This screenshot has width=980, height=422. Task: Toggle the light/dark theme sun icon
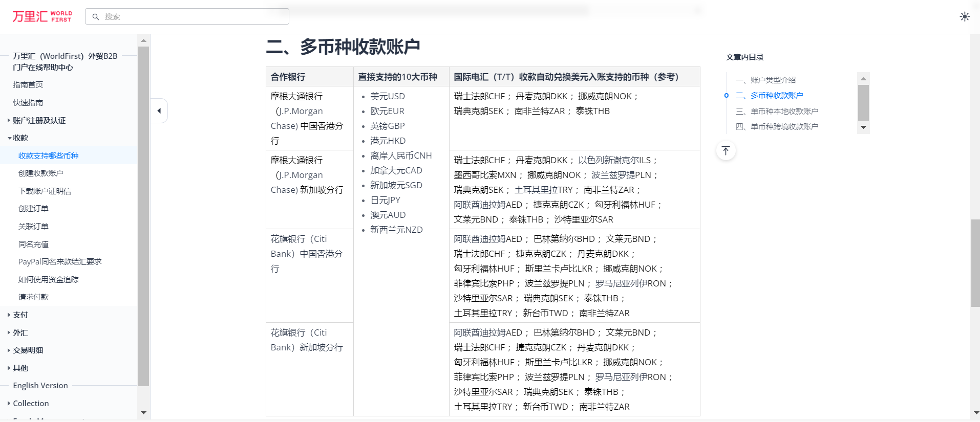(965, 16)
